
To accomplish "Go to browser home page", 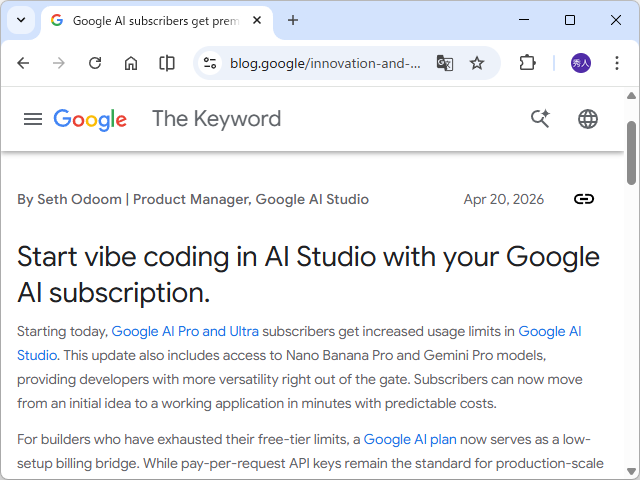I will click(131, 63).
